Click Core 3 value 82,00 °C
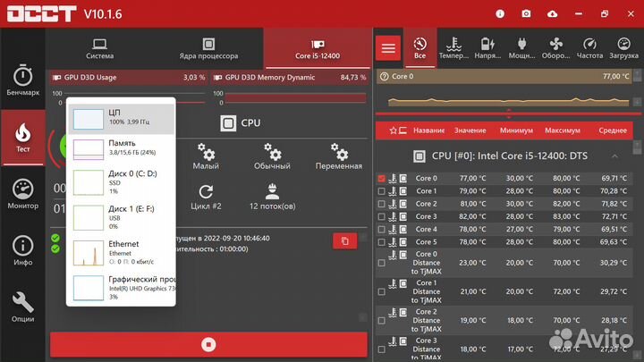Screen dimensions: 644x362 472,216
